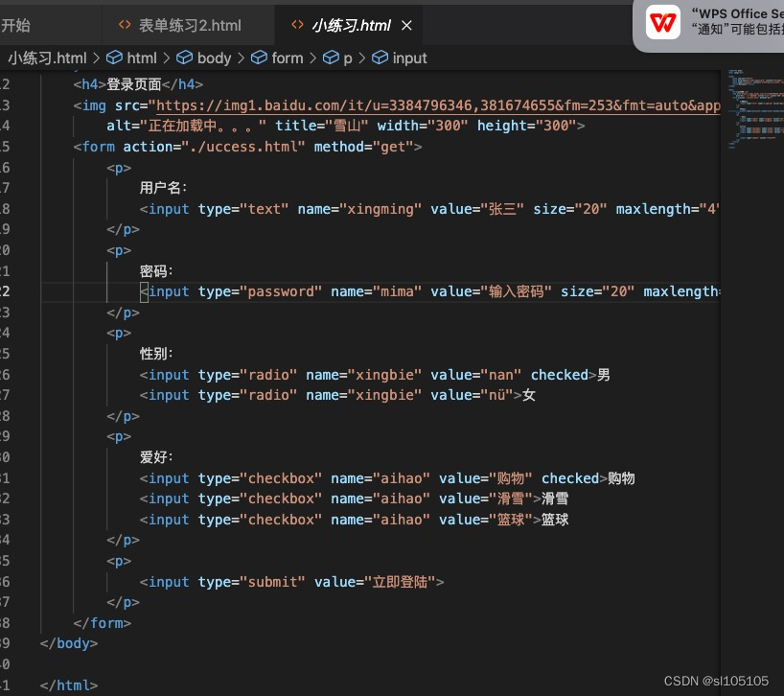
Task: Click the symbol icon before input breadcrumb
Action: [x=380, y=58]
